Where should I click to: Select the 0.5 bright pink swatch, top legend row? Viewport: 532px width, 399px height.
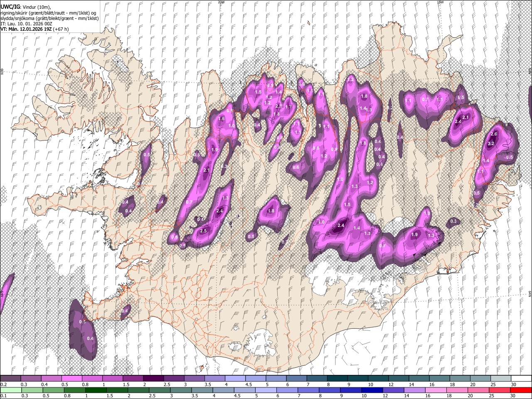coord(71,379)
